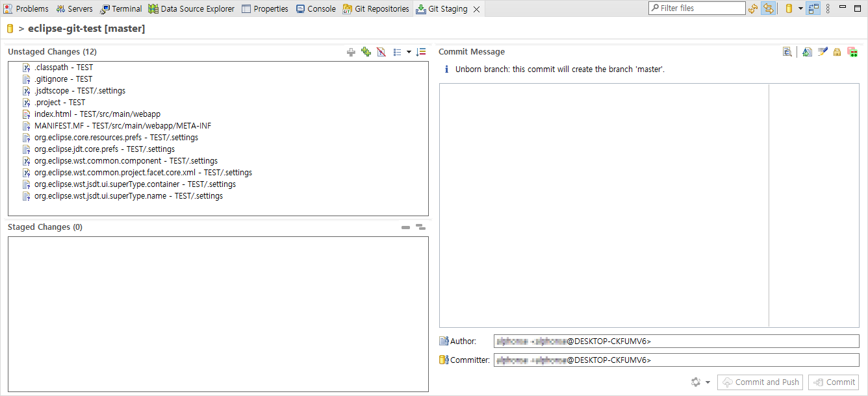
Task: Click the file icon of .gitignore
Action: point(27,79)
